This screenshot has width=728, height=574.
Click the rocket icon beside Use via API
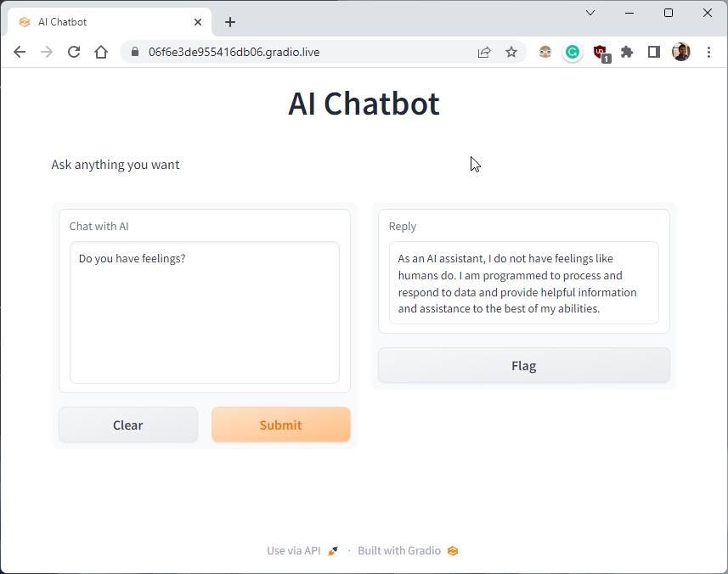click(x=332, y=550)
